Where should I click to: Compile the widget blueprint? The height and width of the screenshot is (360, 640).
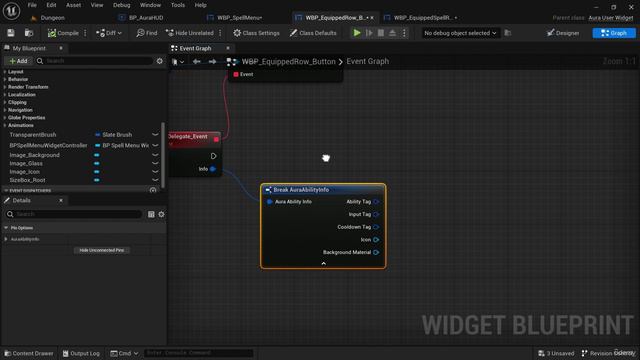pyautogui.click(x=63, y=33)
